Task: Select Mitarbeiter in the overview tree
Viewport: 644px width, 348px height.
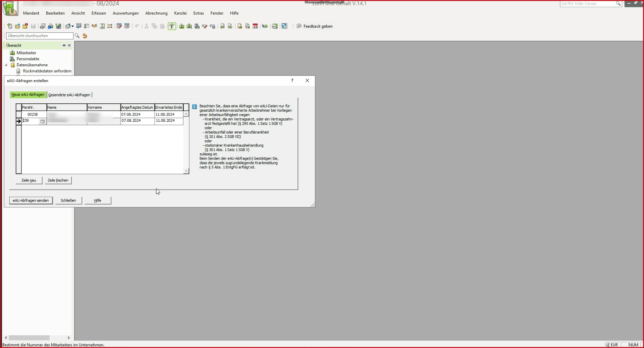Action: coord(26,53)
